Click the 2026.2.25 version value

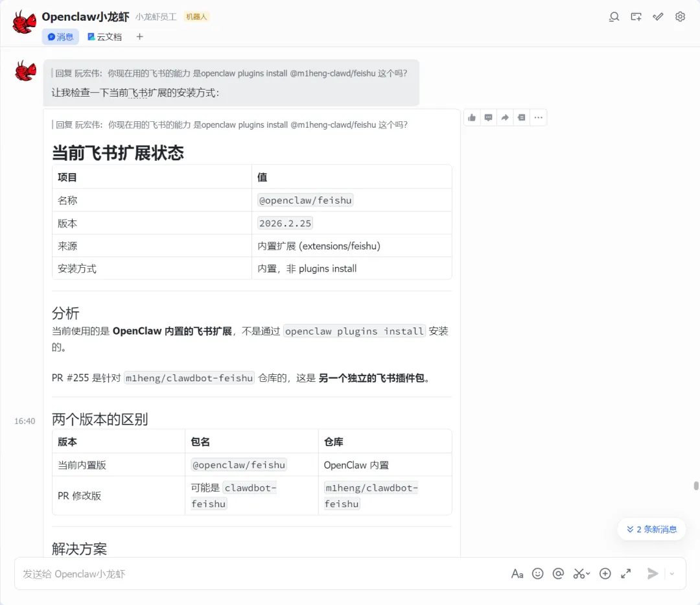coord(285,223)
